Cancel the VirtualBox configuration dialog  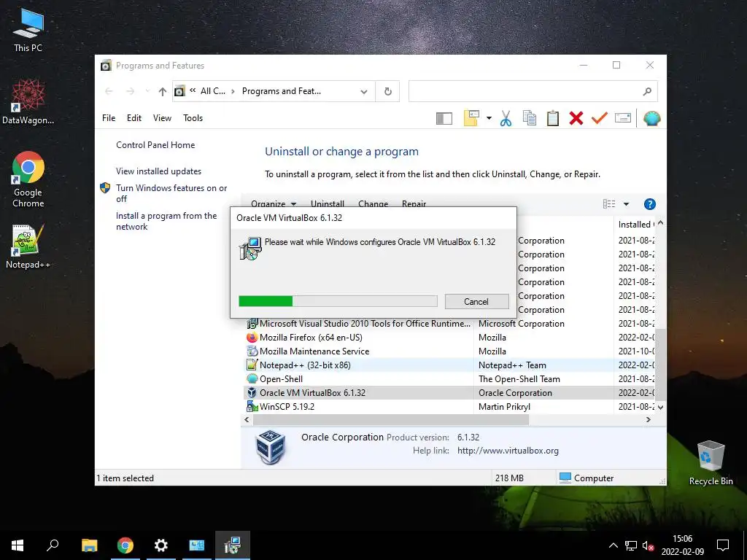pos(476,301)
